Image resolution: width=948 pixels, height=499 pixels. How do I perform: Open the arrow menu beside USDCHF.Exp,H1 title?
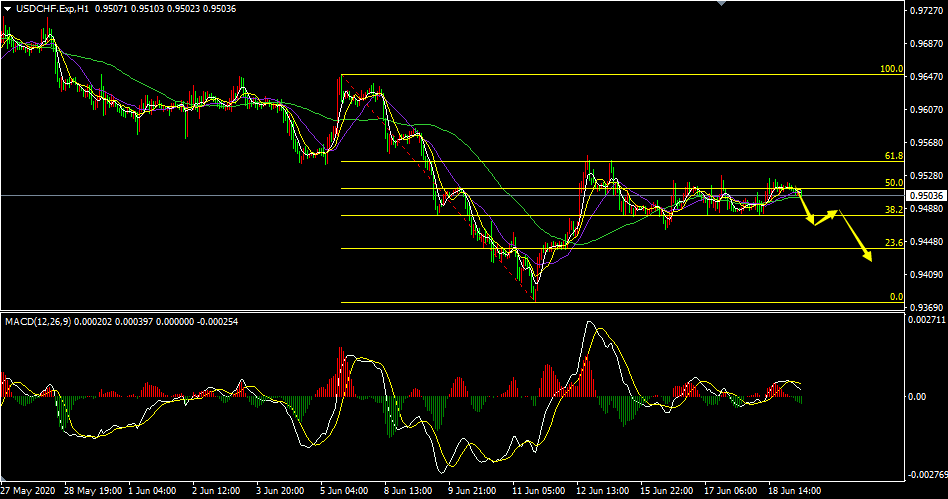click(7, 9)
